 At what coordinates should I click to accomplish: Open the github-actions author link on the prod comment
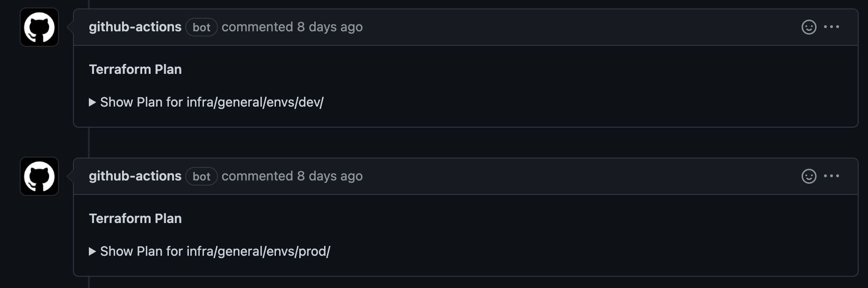tap(135, 176)
